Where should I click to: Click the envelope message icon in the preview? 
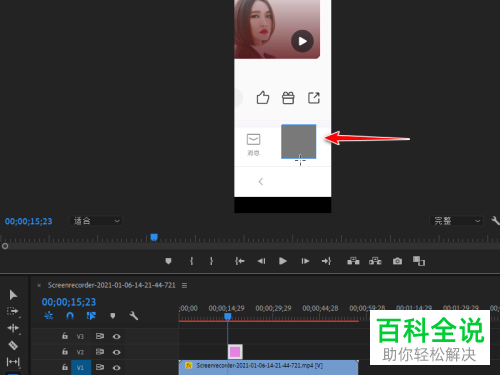point(253,139)
